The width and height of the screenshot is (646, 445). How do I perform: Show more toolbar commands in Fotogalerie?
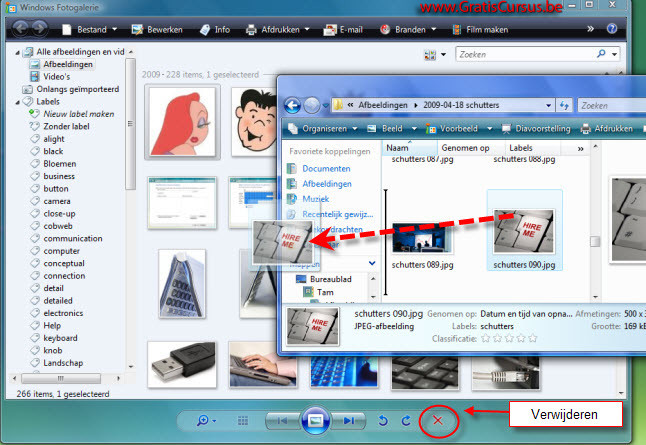(590, 29)
